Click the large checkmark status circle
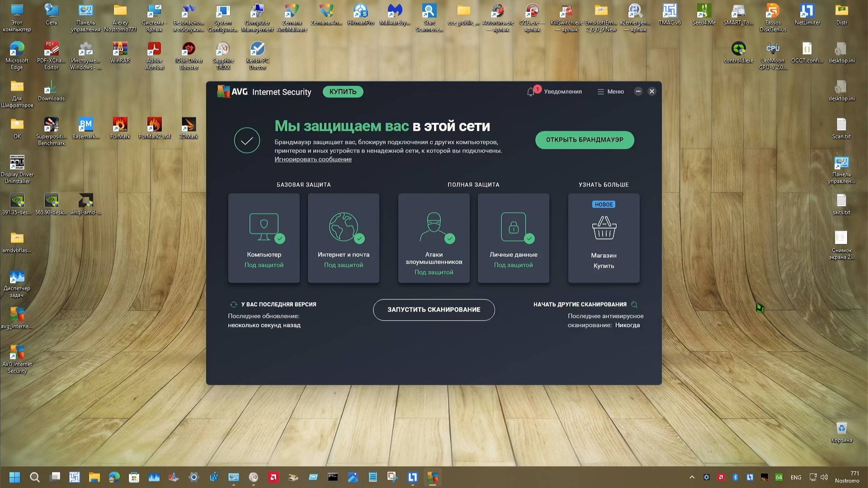868x488 pixels. tap(247, 140)
